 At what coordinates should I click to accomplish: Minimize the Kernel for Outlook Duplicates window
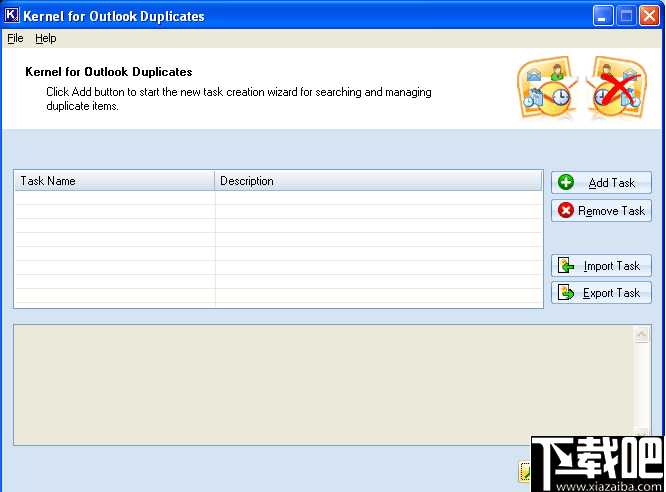click(x=603, y=16)
